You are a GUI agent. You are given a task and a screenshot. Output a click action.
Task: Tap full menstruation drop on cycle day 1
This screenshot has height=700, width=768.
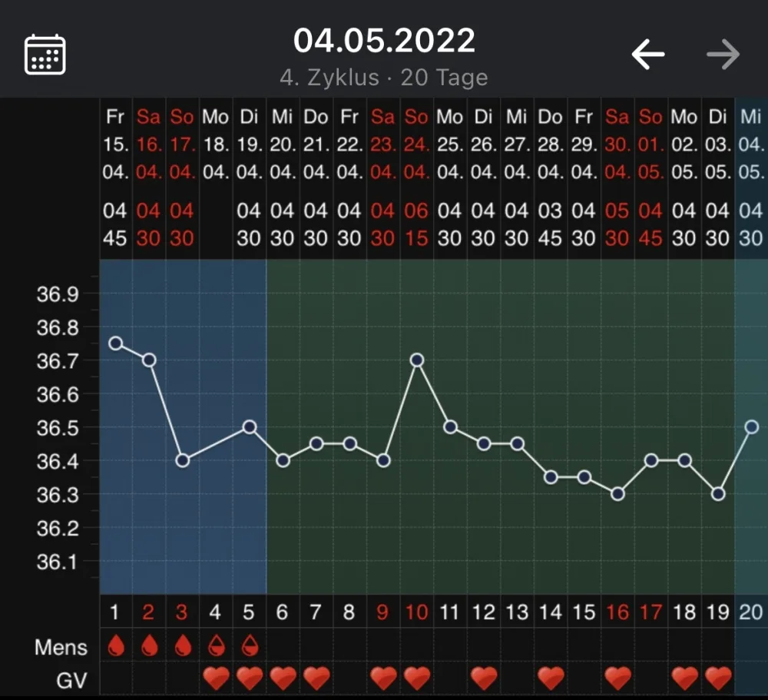click(x=116, y=645)
